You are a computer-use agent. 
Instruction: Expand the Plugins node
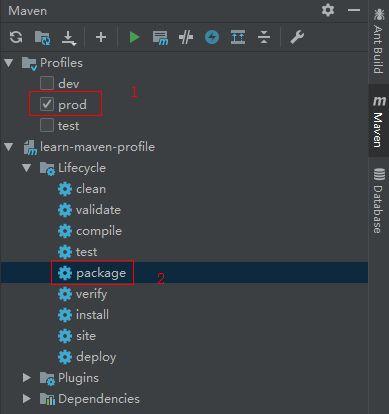[27, 378]
